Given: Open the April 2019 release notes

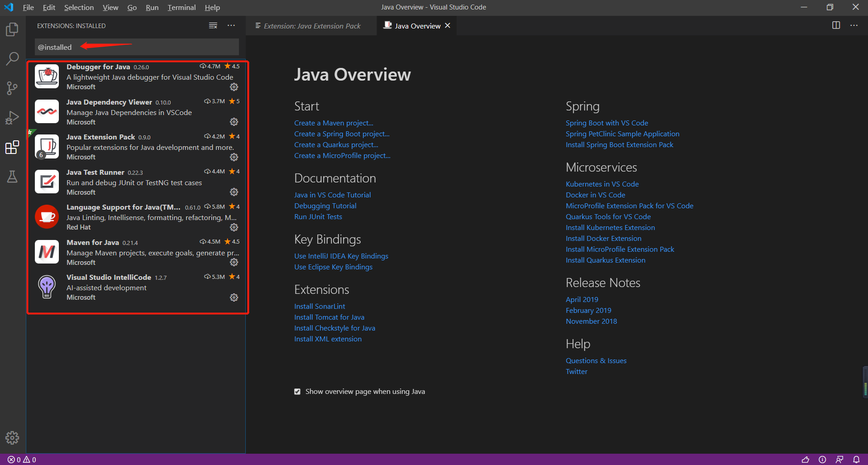Looking at the screenshot, I should [582, 299].
